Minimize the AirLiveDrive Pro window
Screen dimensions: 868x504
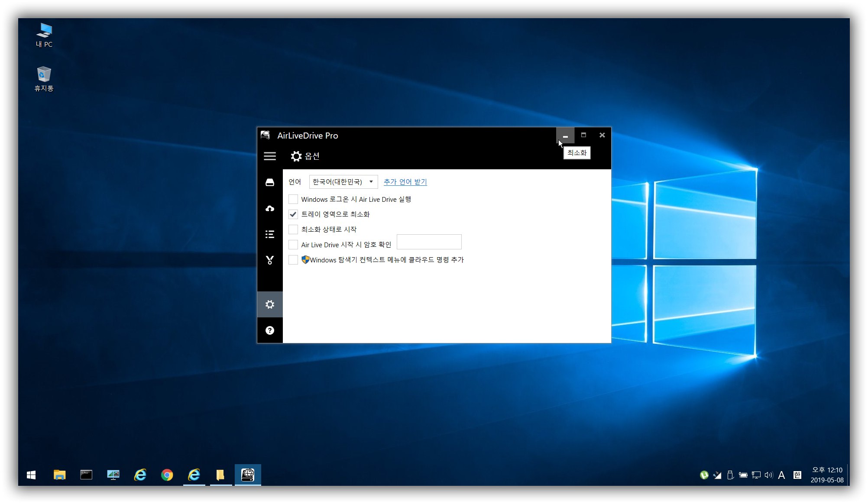(x=565, y=136)
